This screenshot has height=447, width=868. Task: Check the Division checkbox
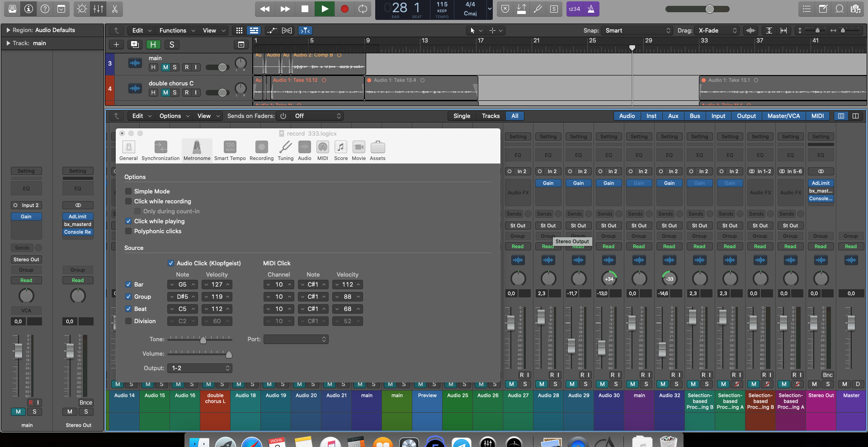[x=129, y=321]
